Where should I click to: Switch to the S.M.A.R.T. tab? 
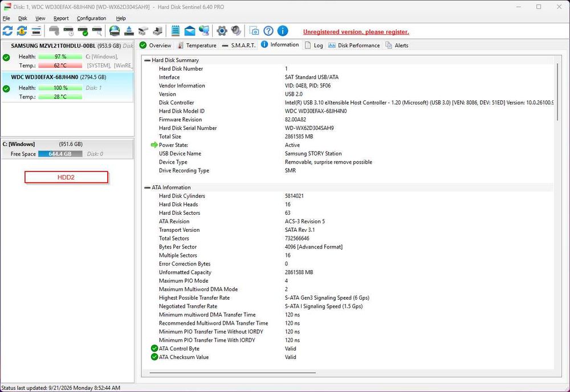pos(239,46)
